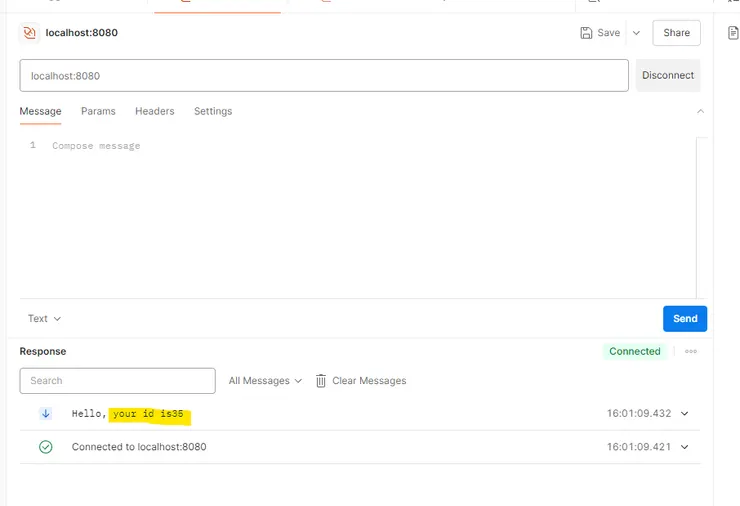Image resolution: width=740 pixels, height=506 pixels.
Task: Click the localhost:8080 URL input field
Action: [324, 76]
